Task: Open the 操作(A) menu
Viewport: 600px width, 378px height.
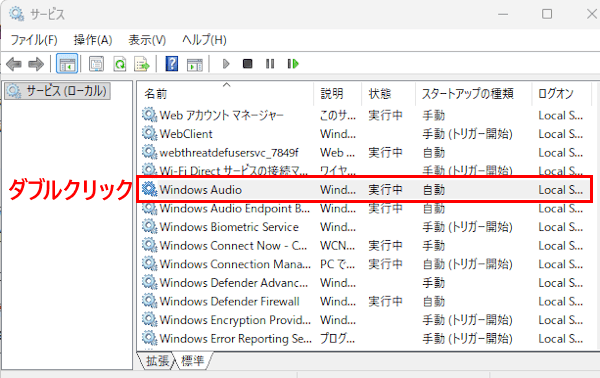Action: pyautogui.click(x=93, y=39)
